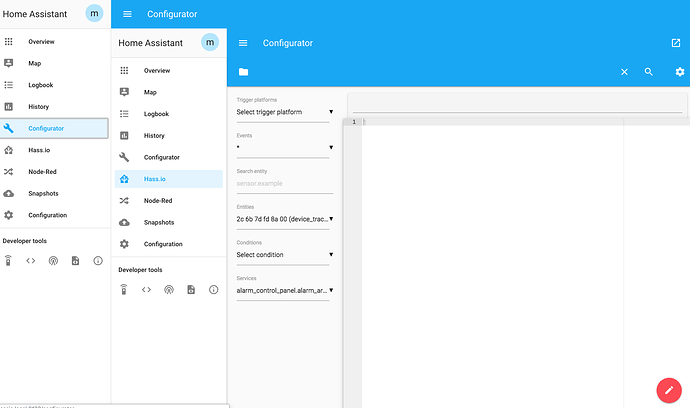
Task: Open Configurator in a new window icon
Action: (675, 43)
